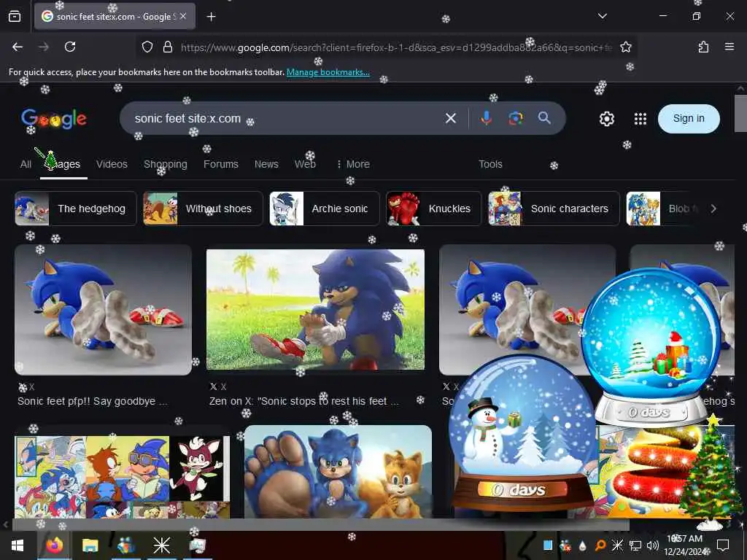Search by voice microphone

pos(486,118)
